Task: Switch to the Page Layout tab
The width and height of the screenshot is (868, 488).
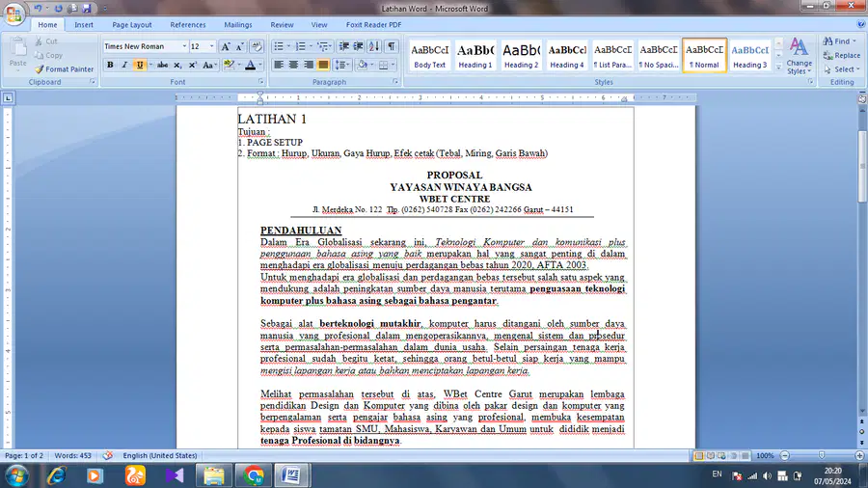Action: point(132,25)
